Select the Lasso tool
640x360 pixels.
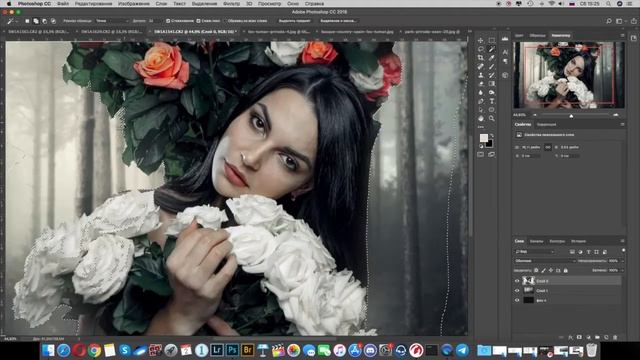[480, 49]
